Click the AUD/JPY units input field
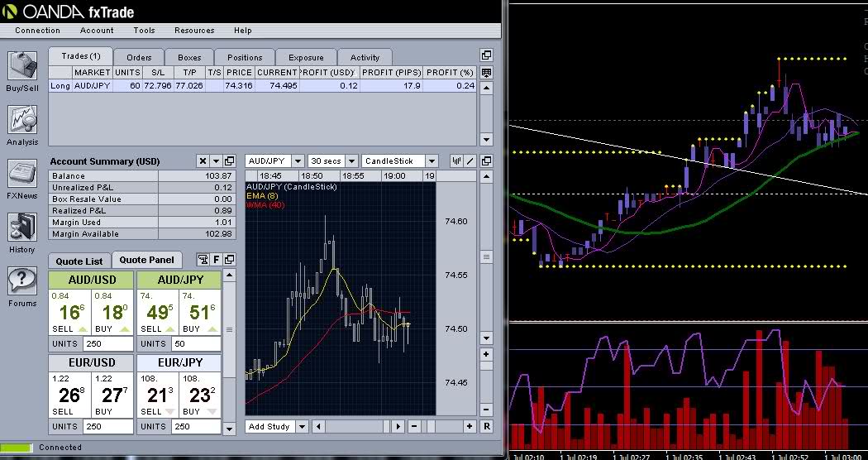Screen dimensions: 868x460 click(196, 343)
